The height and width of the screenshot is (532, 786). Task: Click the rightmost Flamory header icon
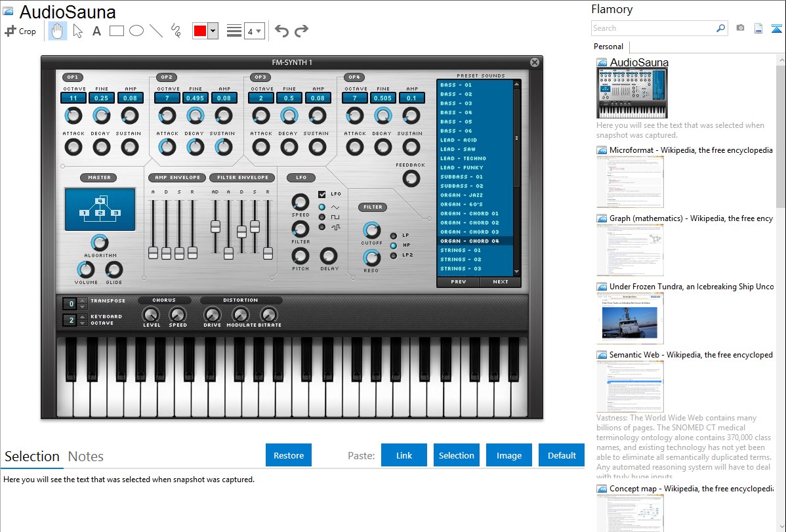(776, 28)
